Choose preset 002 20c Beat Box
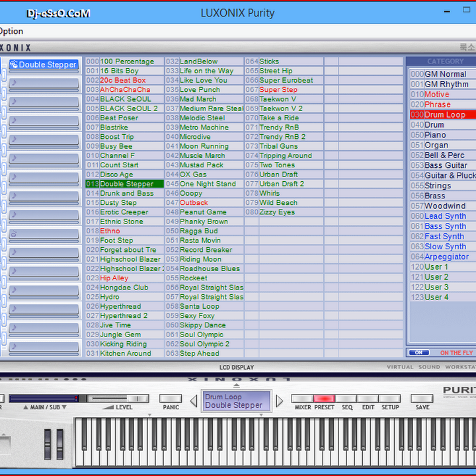This screenshot has height=476, width=476. click(x=124, y=80)
